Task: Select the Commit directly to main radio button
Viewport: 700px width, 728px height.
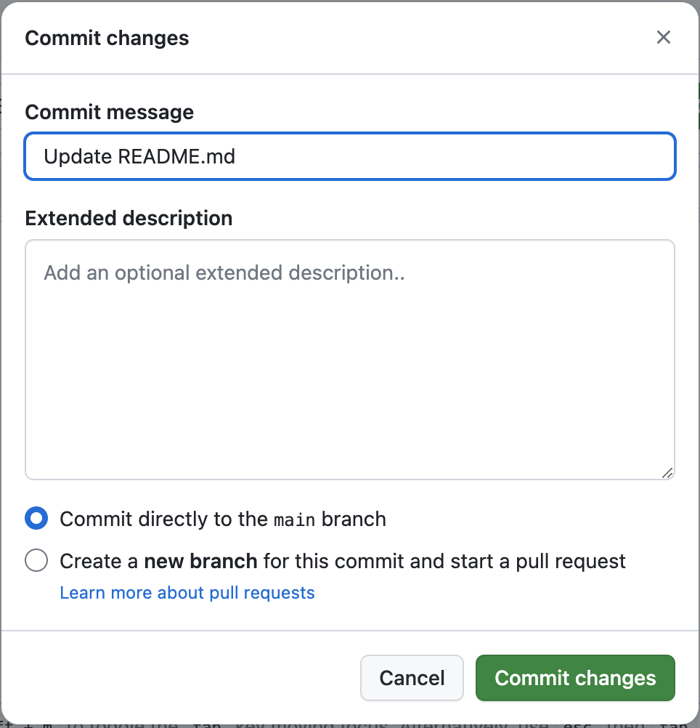Action: coord(36,518)
